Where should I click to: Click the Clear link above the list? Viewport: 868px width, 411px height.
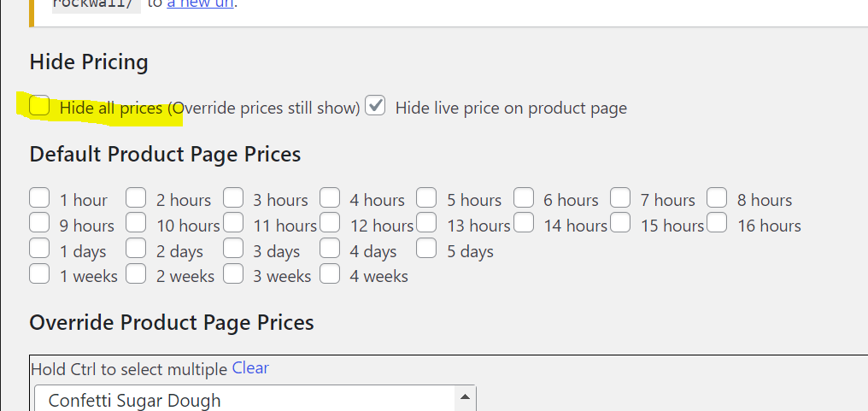(x=250, y=368)
